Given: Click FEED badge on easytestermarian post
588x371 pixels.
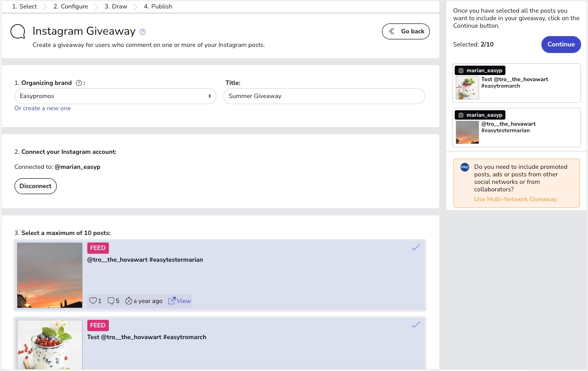Looking at the screenshot, I should click(98, 248).
